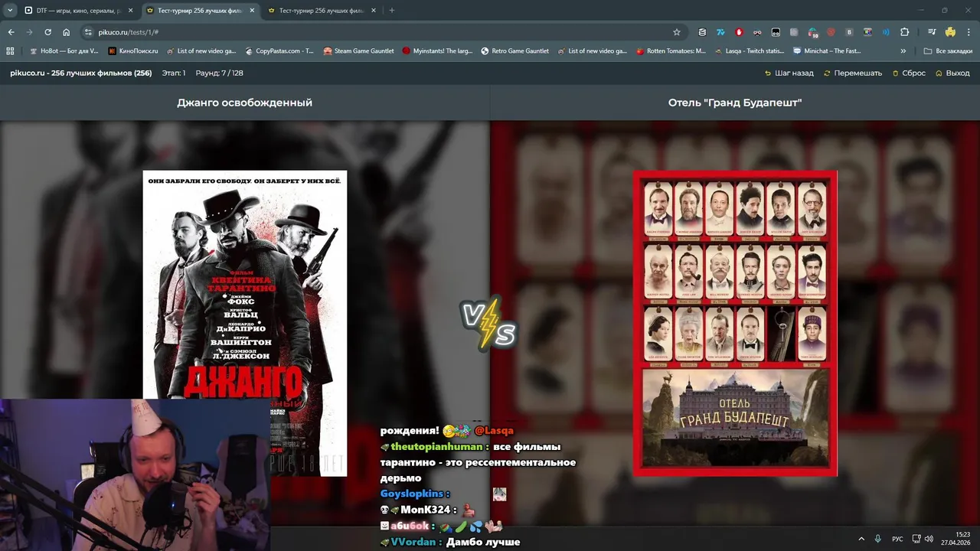Close the DTF browser tab

point(130,11)
